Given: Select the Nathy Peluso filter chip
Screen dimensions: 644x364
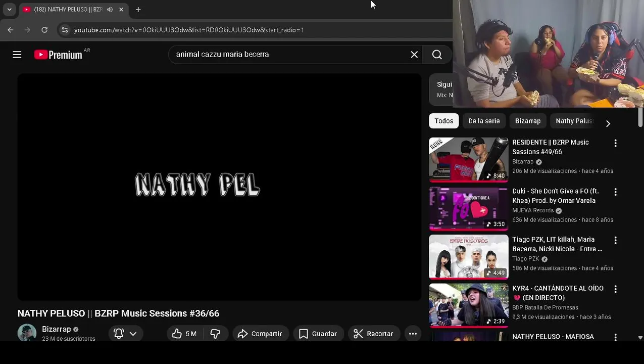Looking at the screenshot, I should click(x=574, y=121).
